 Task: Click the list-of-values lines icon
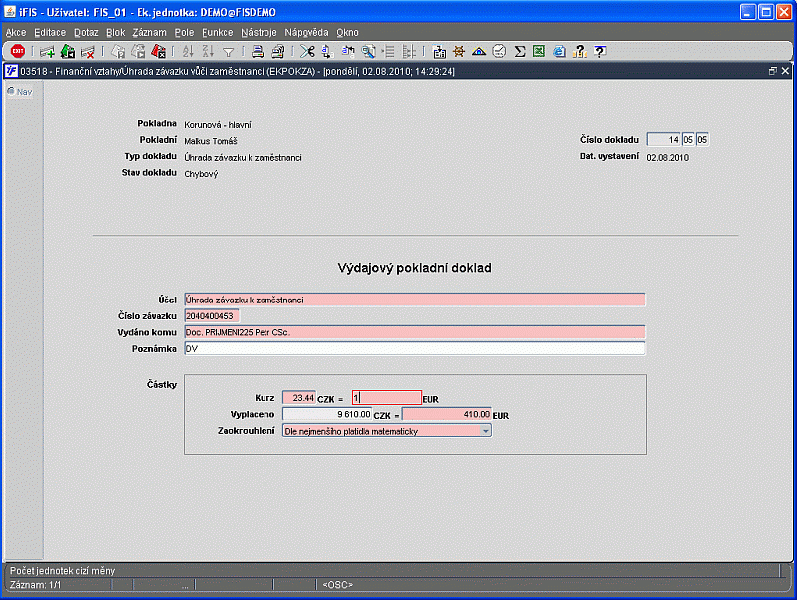coord(389,51)
